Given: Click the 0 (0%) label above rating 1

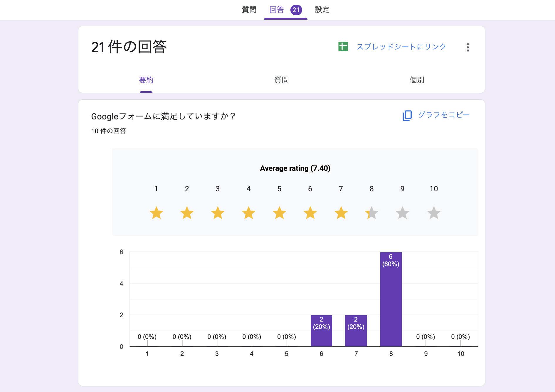Looking at the screenshot, I should [x=147, y=337].
